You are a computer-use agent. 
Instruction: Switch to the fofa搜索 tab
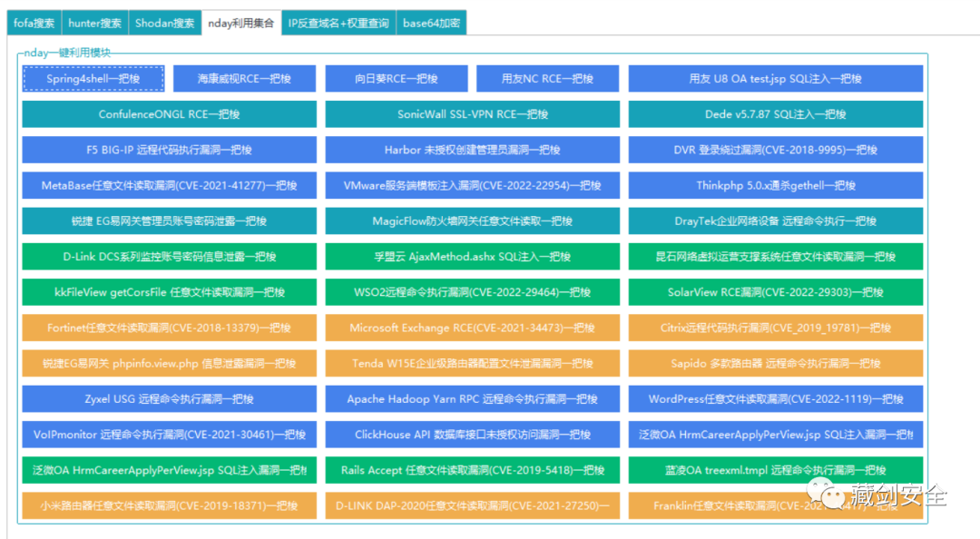[x=34, y=23]
